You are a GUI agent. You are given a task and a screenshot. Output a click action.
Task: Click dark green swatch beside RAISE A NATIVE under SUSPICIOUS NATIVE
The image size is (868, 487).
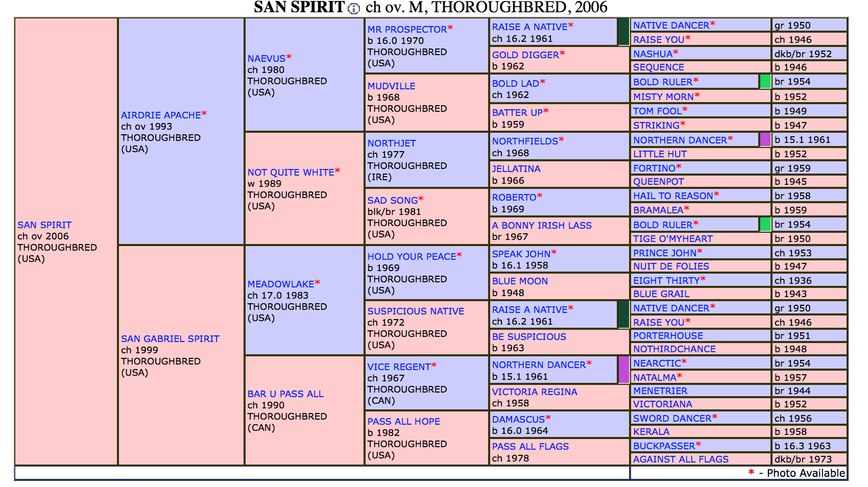click(x=623, y=314)
